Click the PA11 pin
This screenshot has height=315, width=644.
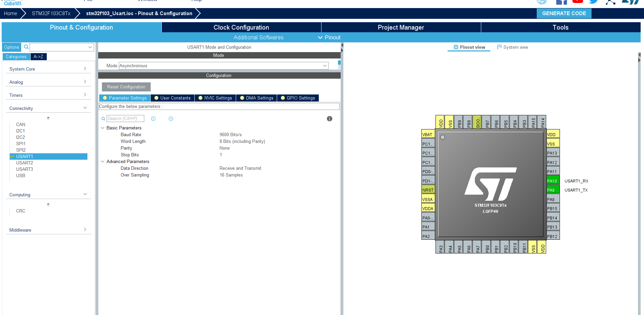tap(553, 171)
